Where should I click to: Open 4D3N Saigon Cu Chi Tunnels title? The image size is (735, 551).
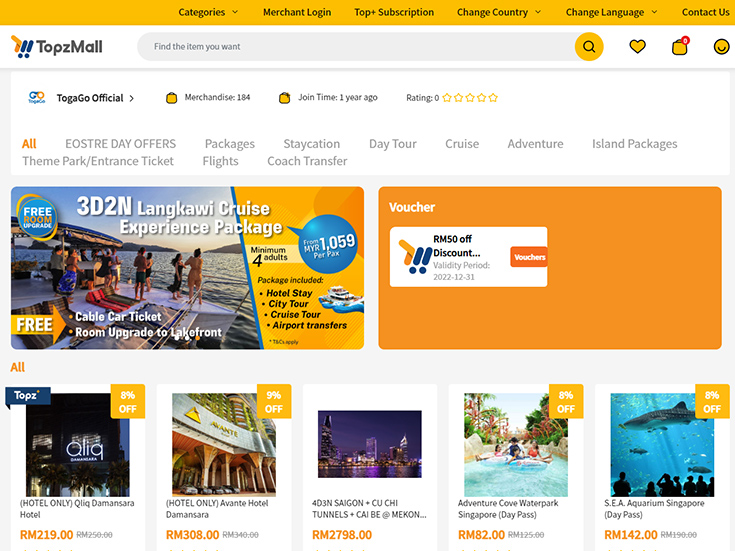coord(369,509)
